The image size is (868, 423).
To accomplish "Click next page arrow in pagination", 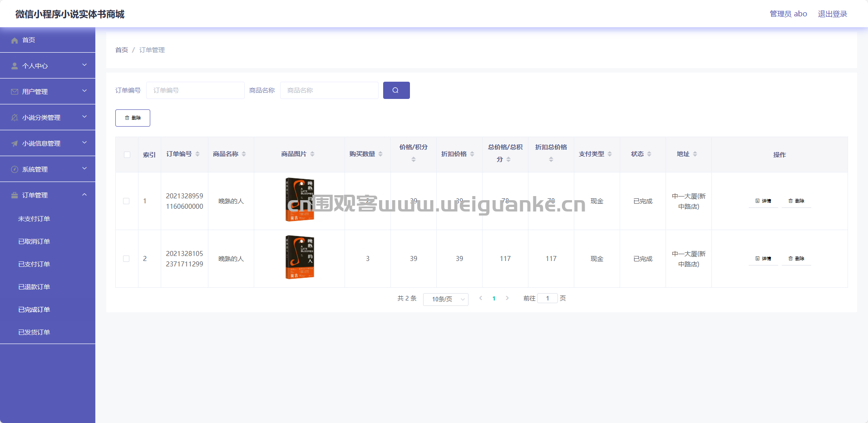I will click(507, 298).
